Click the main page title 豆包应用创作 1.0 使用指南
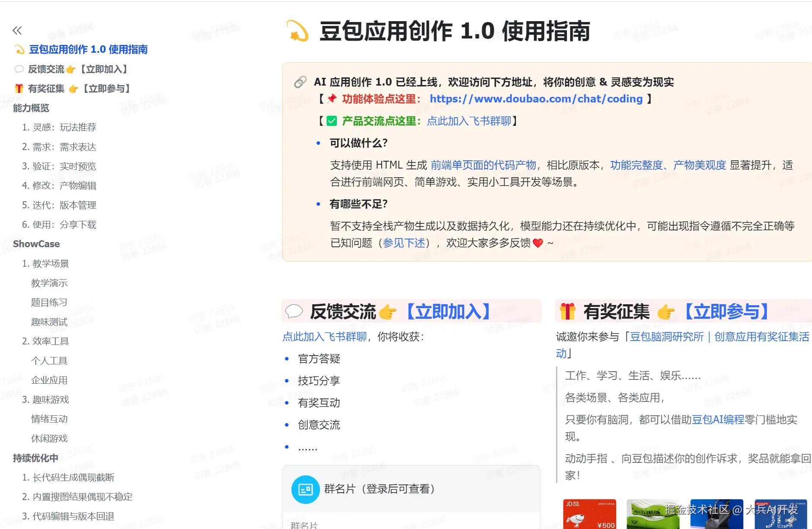Image resolution: width=812 pixels, height=529 pixels. (455, 31)
